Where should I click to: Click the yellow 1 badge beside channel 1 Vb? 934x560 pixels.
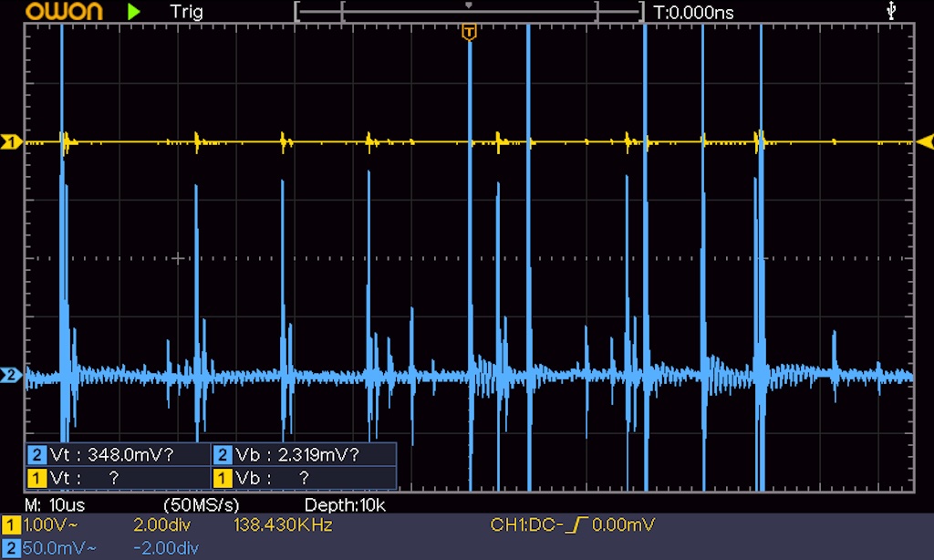click(x=223, y=478)
